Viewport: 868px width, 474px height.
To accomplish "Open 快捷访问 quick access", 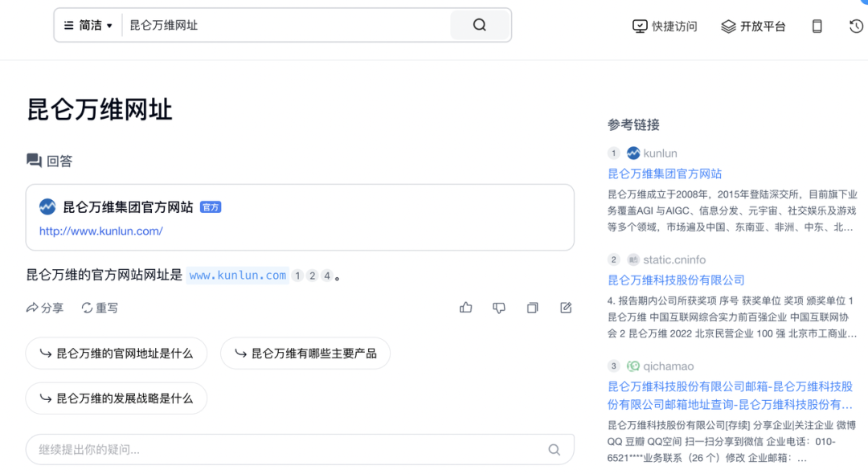I will 665,26.
